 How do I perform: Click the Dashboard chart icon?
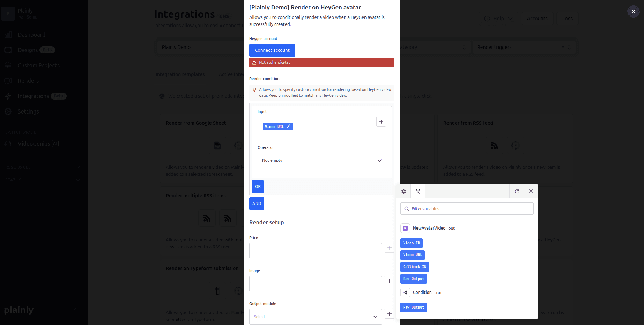8,35
